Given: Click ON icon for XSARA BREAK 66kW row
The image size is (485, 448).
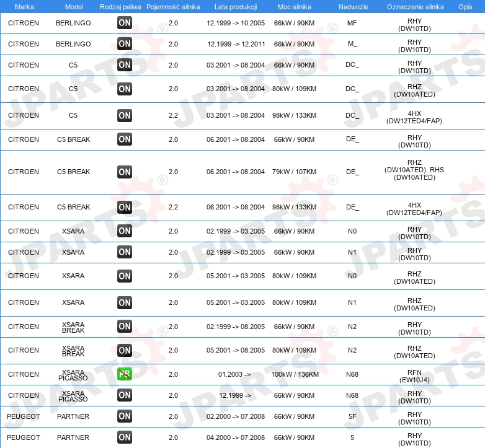Looking at the screenshot, I should pyautogui.click(x=125, y=327).
